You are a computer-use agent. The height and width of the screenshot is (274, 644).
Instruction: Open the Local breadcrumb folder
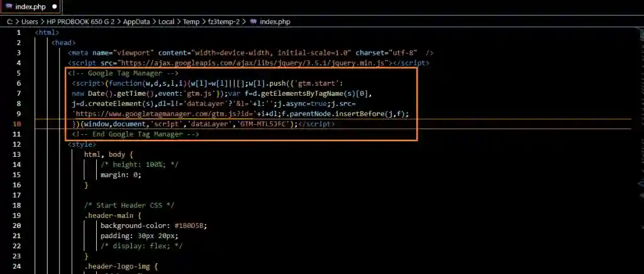click(166, 22)
